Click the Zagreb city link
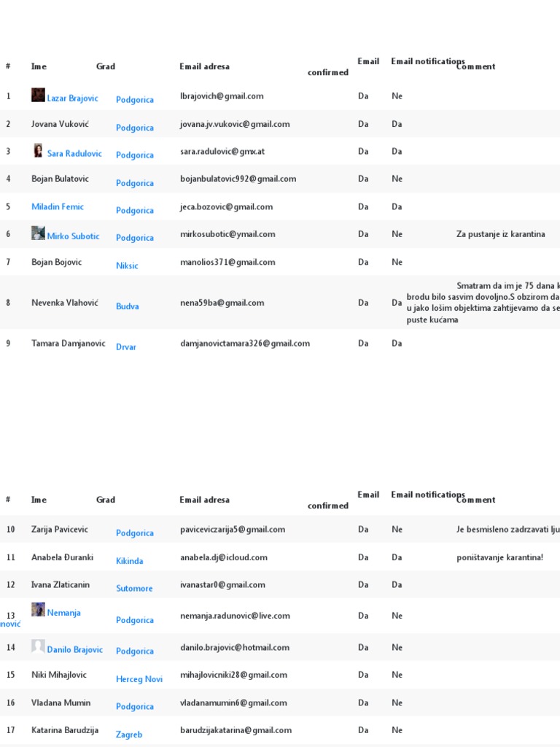This screenshot has width=560, height=747. (129, 735)
